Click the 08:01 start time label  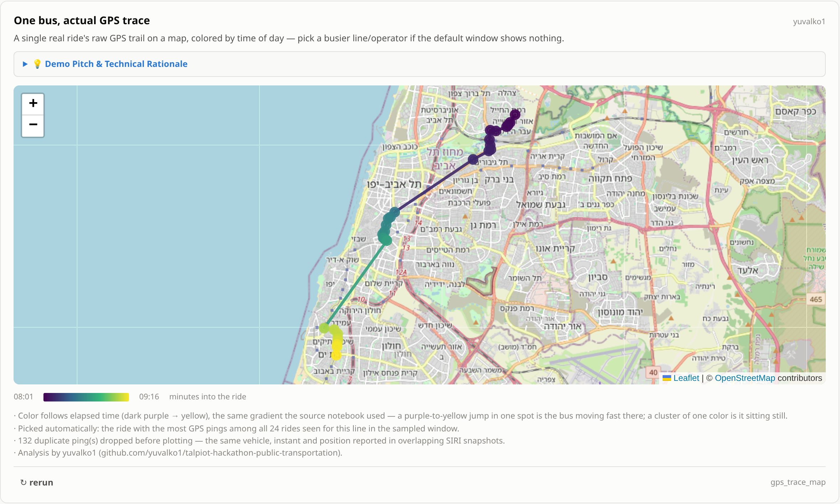pyautogui.click(x=24, y=397)
